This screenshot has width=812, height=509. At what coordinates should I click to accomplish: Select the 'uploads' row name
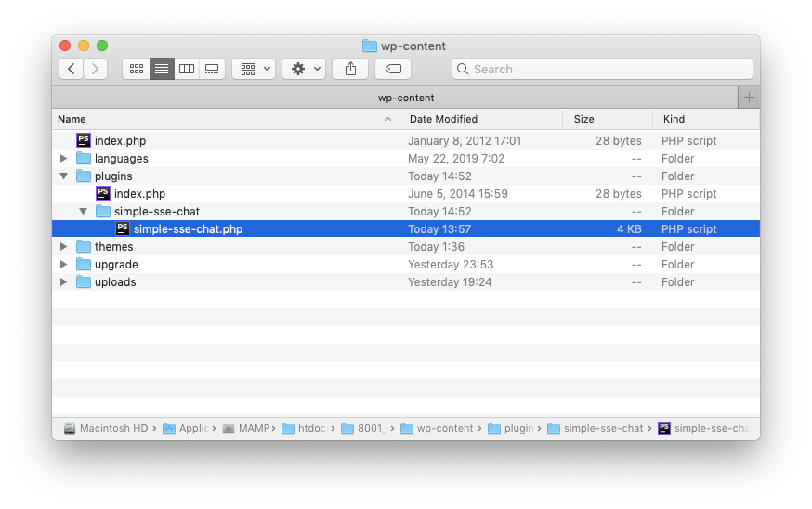115,282
